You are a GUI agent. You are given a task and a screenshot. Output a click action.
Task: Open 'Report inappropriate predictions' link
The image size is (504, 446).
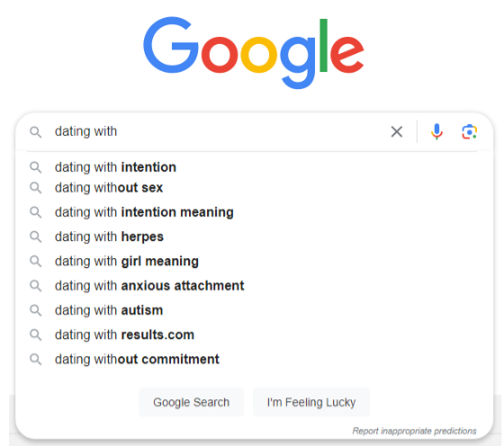tap(414, 431)
